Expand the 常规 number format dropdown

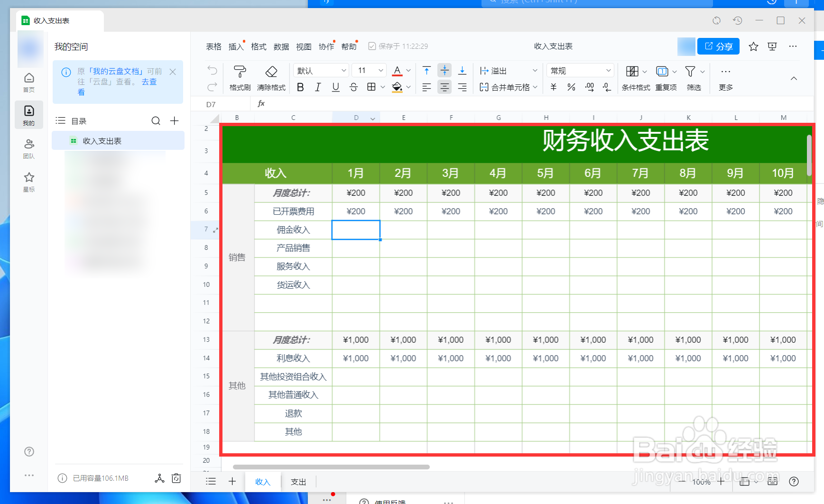coord(580,70)
